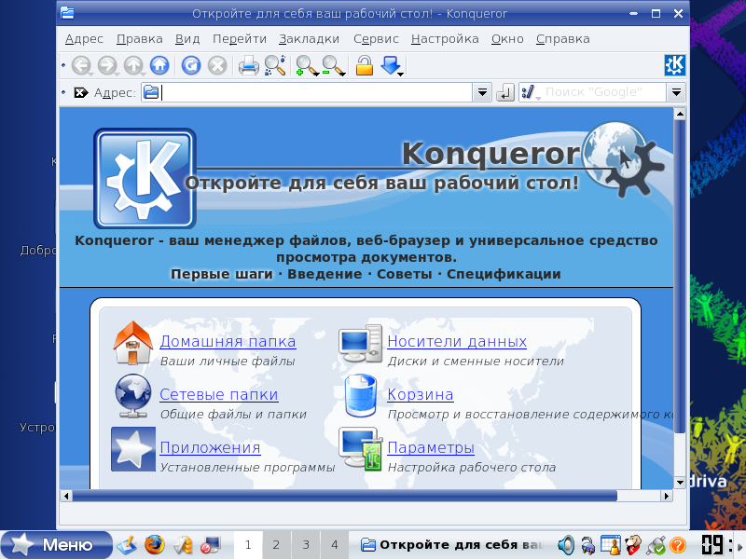Click the star Applications icon
The image size is (746, 560).
click(x=133, y=449)
